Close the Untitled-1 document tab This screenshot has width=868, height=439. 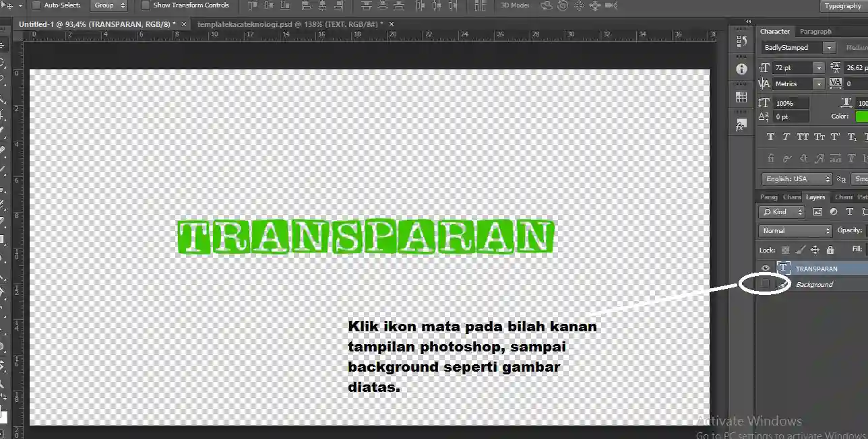183,24
